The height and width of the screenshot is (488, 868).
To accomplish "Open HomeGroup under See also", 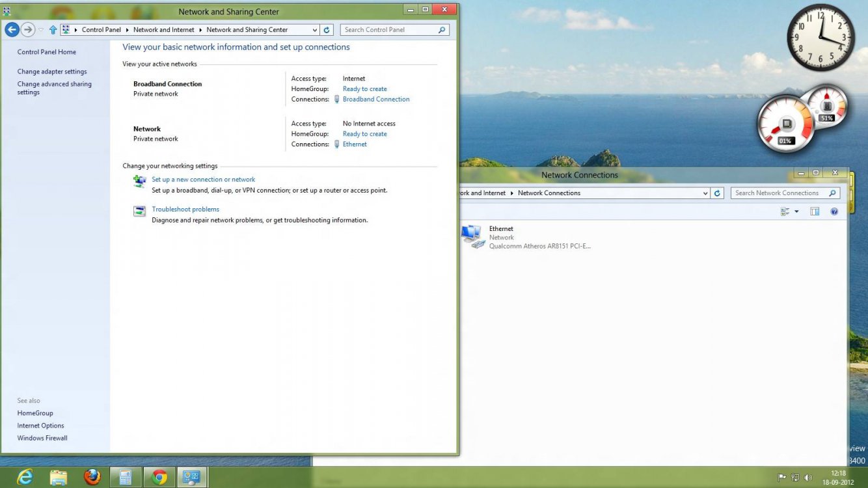I will [35, 413].
